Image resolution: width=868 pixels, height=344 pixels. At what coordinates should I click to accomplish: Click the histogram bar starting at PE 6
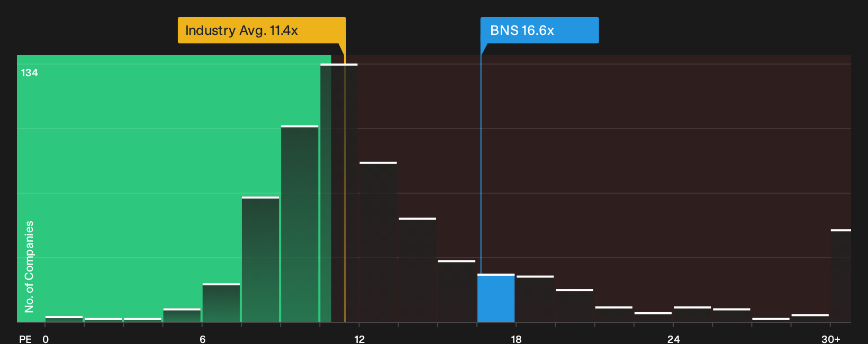pyautogui.click(x=221, y=303)
